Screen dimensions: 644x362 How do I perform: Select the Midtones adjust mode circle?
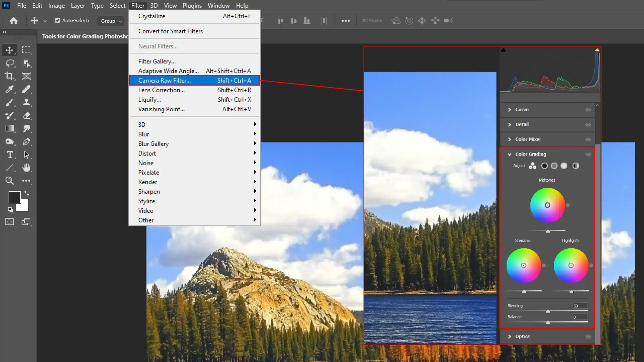pyautogui.click(x=554, y=166)
